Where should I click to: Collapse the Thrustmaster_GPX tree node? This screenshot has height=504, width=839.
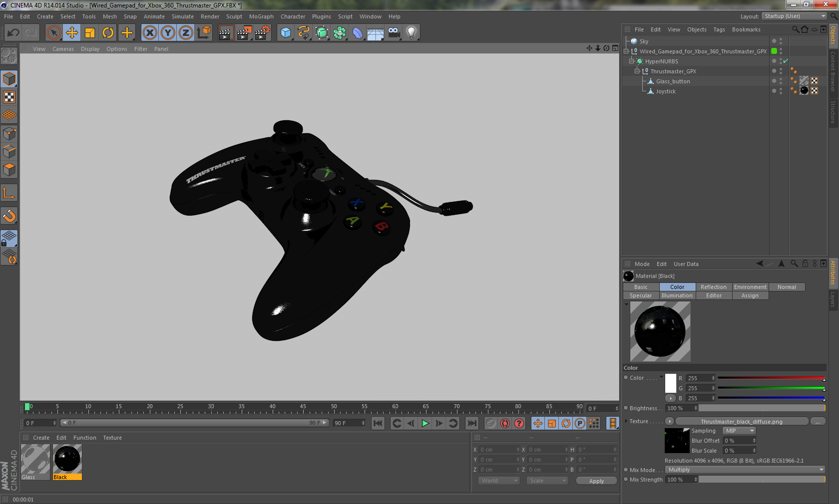click(637, 71)
